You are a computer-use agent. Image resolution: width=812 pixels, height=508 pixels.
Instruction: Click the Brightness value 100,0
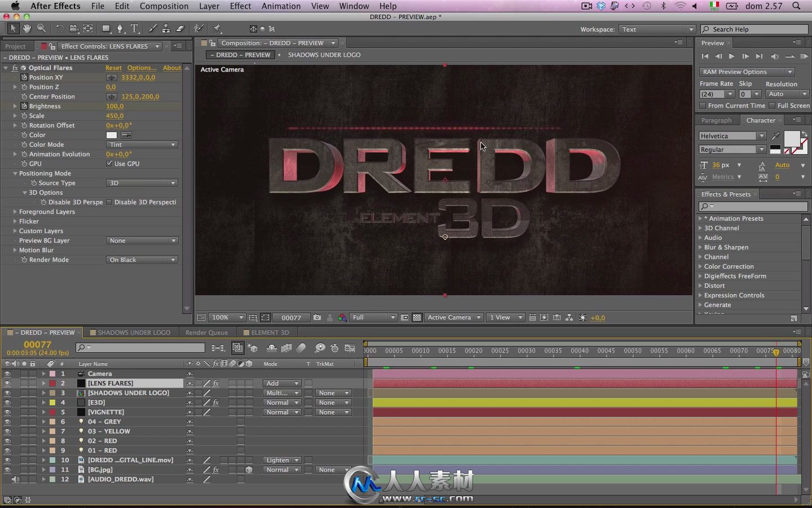tap(114, 106)
